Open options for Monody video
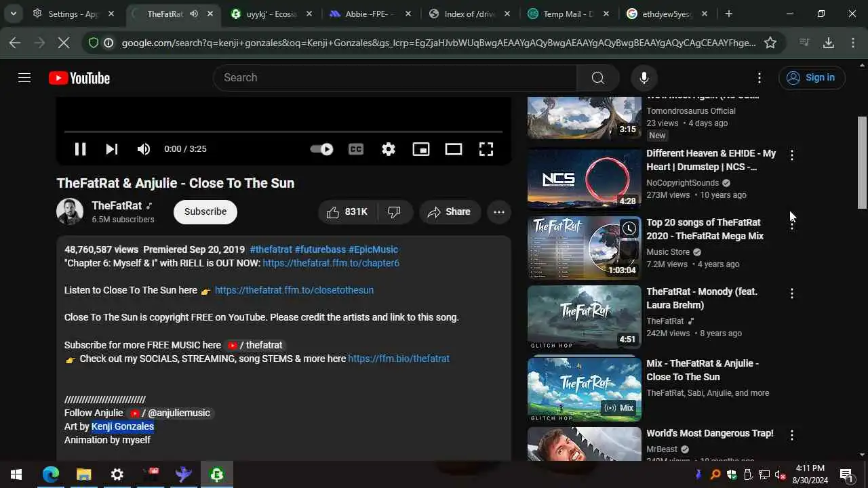Image resolution: width=868 pixels, height=488 pixels. 792,294
